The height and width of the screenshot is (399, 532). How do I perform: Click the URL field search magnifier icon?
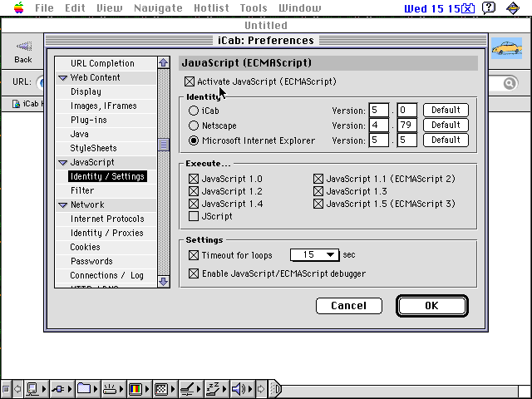click(510, 83)
